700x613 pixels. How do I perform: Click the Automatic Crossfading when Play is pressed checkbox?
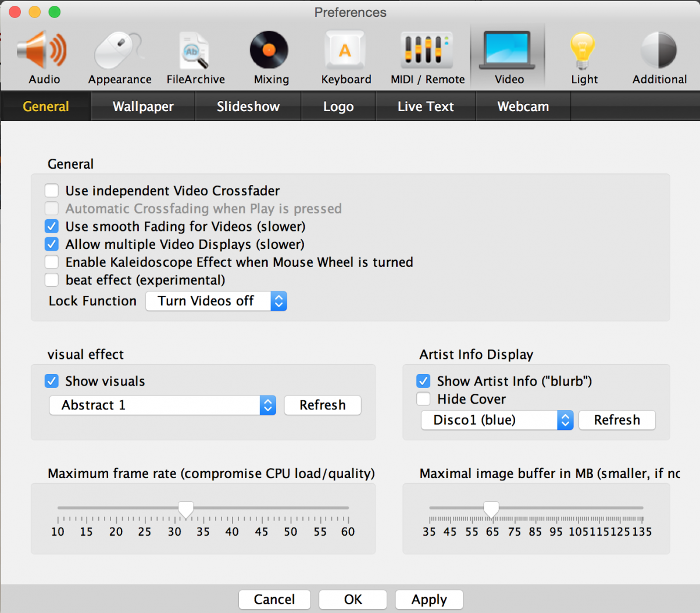[x=52, y=209]
